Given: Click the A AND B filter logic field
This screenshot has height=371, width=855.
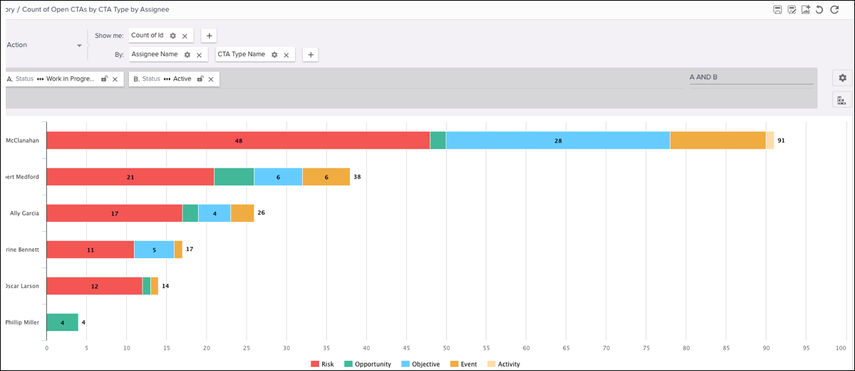Looking at the screenshot, I should pos(751,78).
